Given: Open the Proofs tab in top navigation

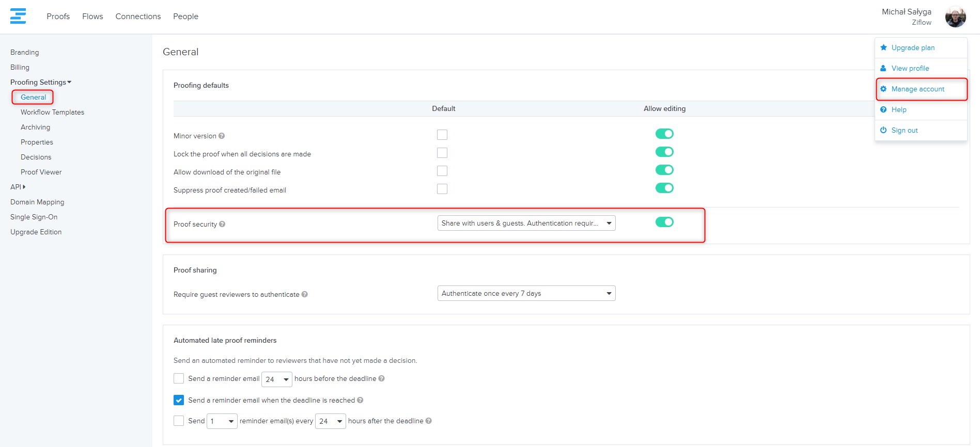Looking at the screenshot, I should (x=58, y=17).
